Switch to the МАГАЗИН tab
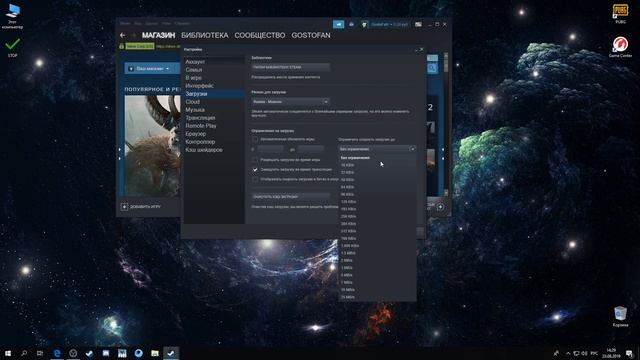Image resolution: width=640 pixels, height=360 pixels. click(x=158, y=36)
